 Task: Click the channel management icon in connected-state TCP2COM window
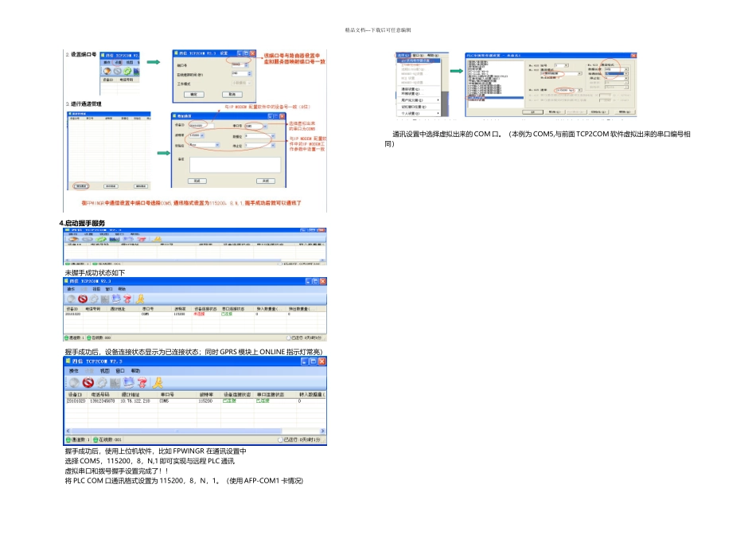click(x=115, y=383)
